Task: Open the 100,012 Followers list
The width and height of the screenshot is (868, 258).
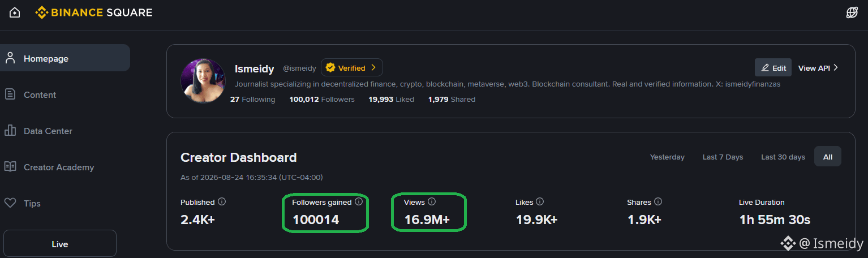Action: tap(322, 99)
